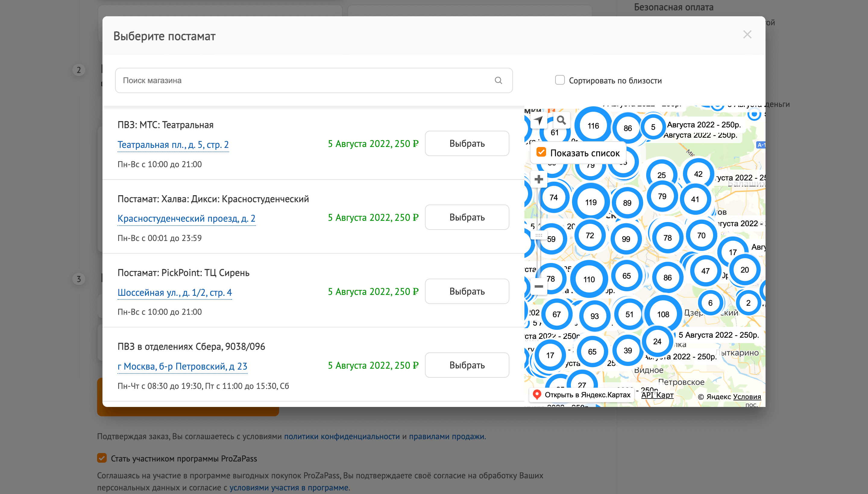868x494 pixels.
Task: Focus the 'Поиск магазина' search field
Action: [x=314, y=80]
